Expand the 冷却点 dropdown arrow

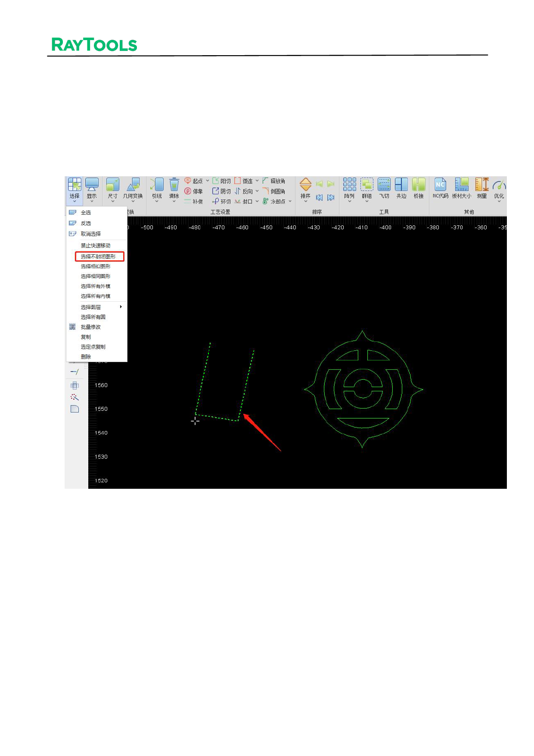(x=290, y=201)
